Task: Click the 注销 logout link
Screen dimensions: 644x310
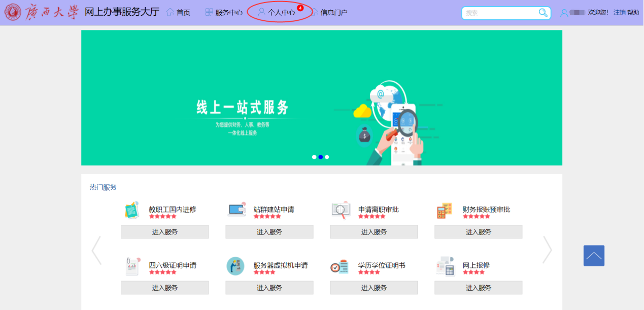Action: point(619,13)
